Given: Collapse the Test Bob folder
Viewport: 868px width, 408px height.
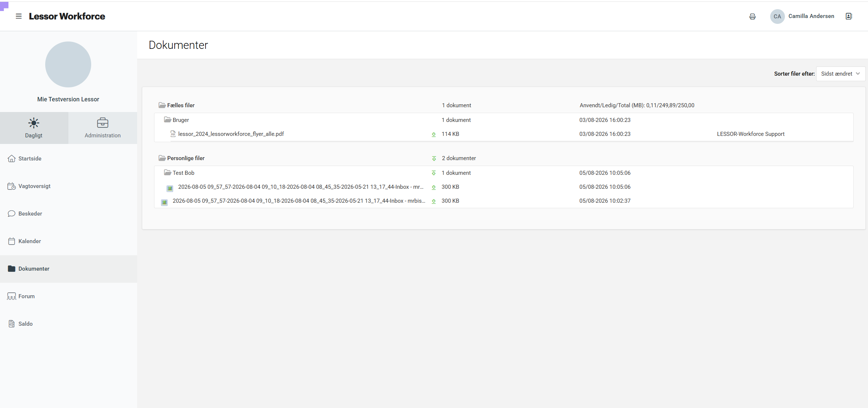Looking at the screenshot, I should (x=168, y=173).
